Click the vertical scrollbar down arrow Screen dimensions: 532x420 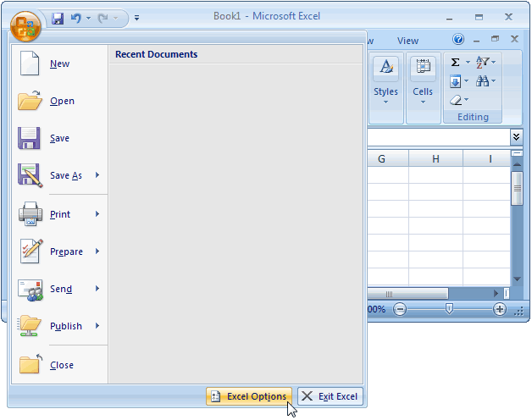pyautogui.click(x=517, y=279)
